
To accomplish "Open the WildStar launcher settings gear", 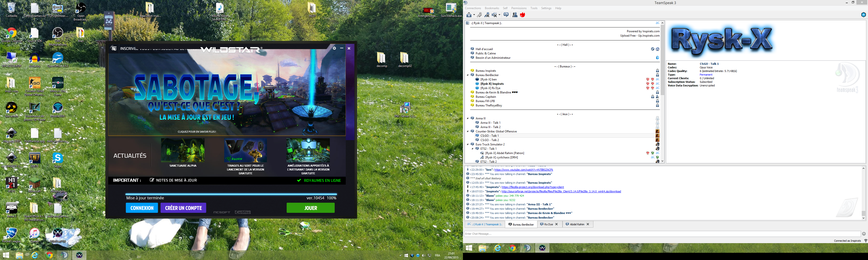I will [x=334, y=48].
